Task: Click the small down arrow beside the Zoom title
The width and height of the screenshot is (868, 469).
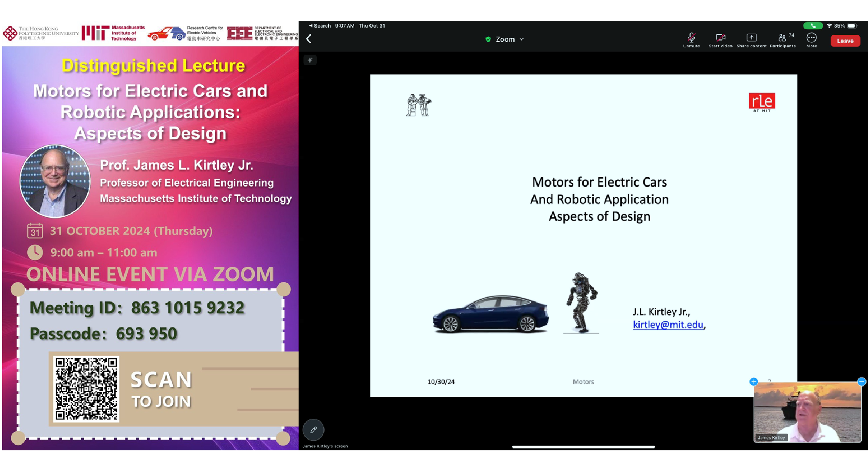Action: pos(522,40)
